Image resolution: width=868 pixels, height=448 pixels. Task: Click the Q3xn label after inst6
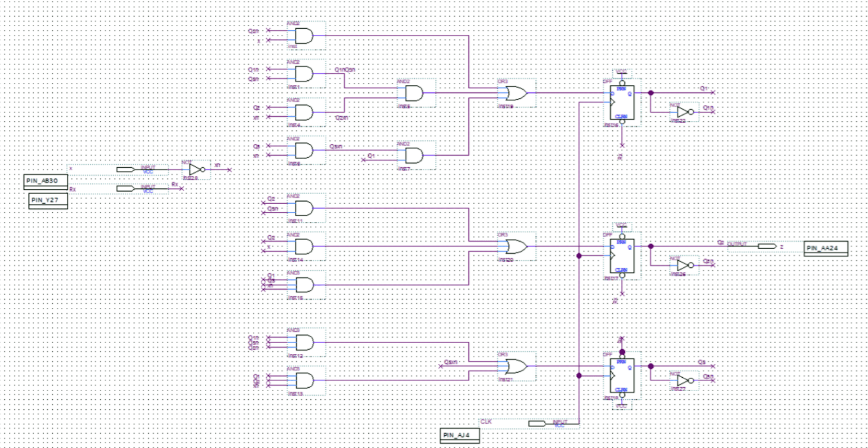(336, 146)
